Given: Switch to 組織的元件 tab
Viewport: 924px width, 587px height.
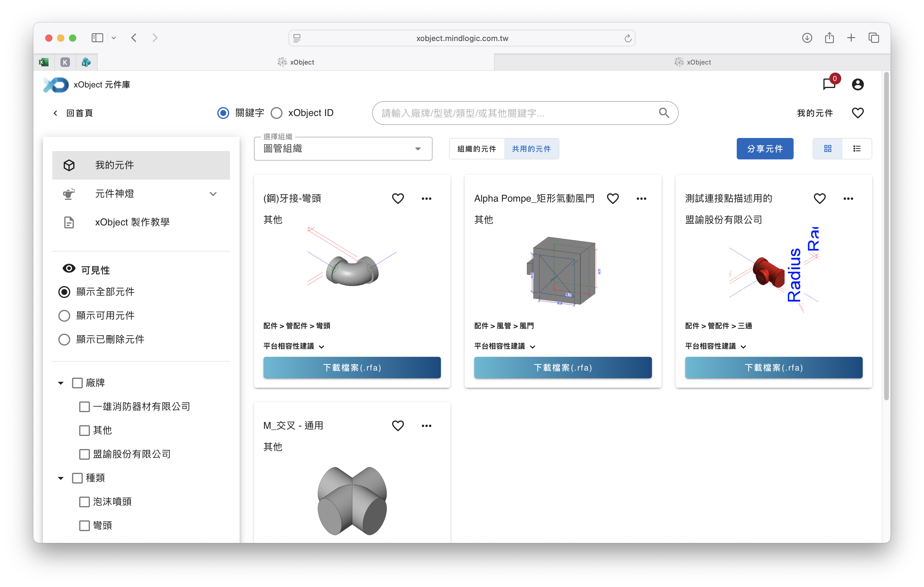Looking at the screenshot, I should 477,149.
